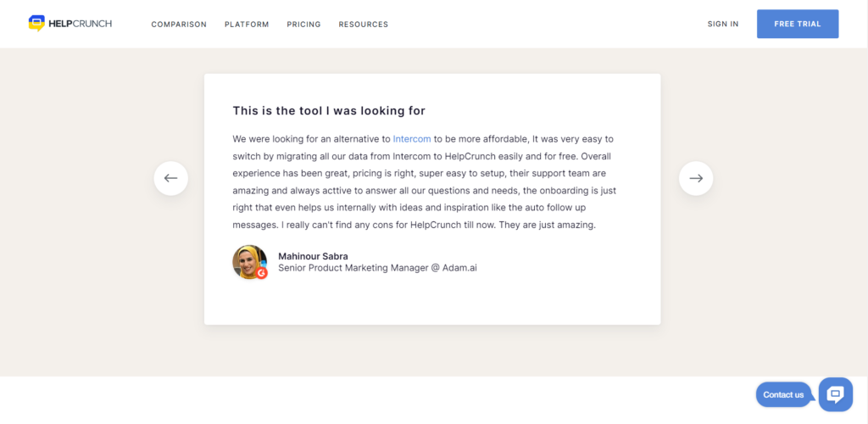Click the reviewer name Mahinour Sabra

[314, 256]
